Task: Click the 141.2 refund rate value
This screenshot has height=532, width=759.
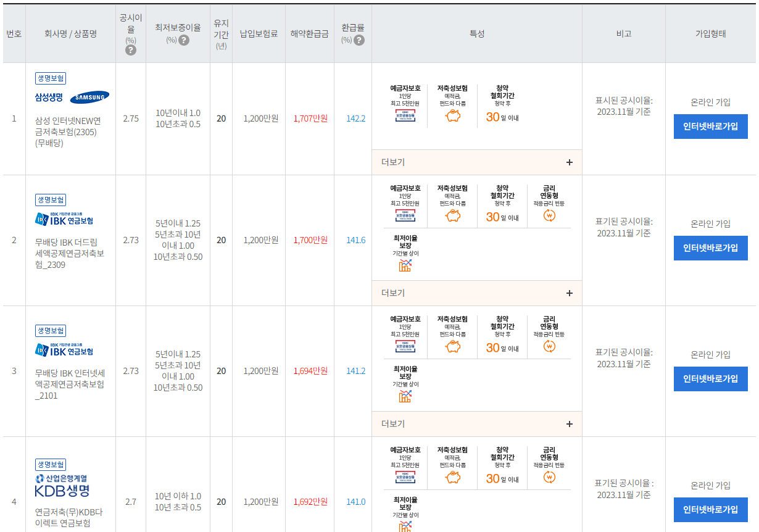Action: coord(356,371)
